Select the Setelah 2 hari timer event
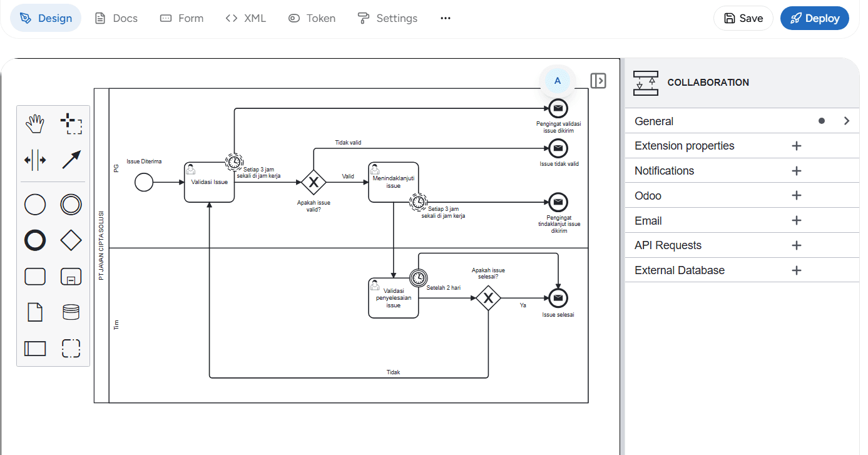868x455 pixels. coord(419,277)
